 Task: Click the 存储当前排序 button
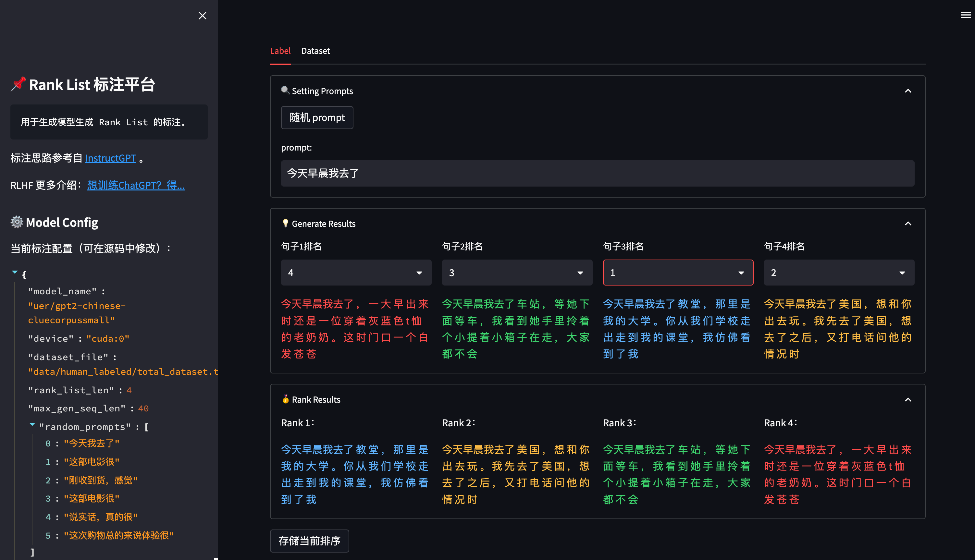[309, 541]
